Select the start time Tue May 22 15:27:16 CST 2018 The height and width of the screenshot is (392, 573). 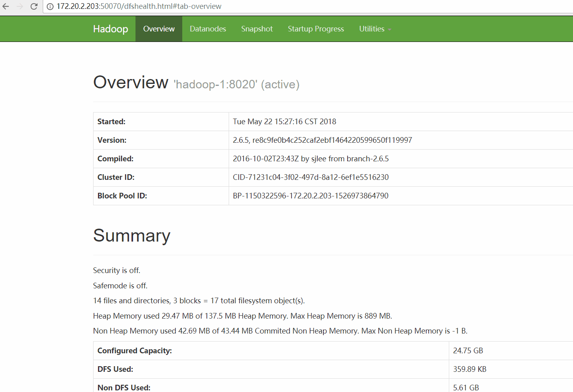[284, 121]
